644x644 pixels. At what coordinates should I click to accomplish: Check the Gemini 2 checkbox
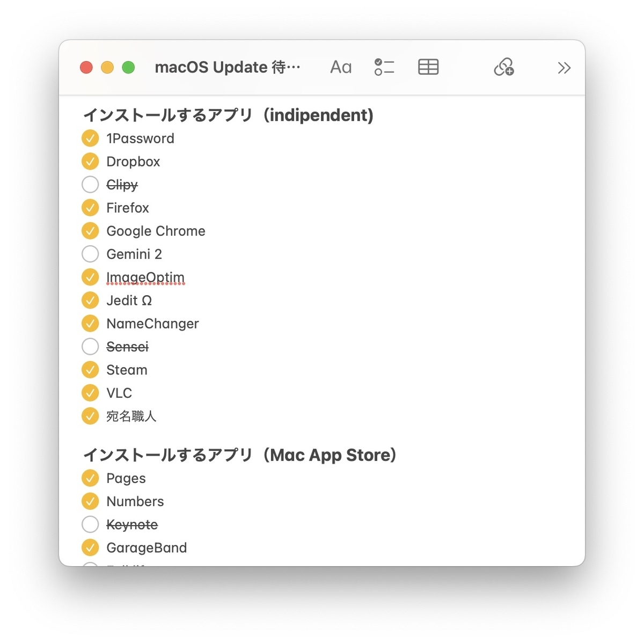(x=90, y=254)
